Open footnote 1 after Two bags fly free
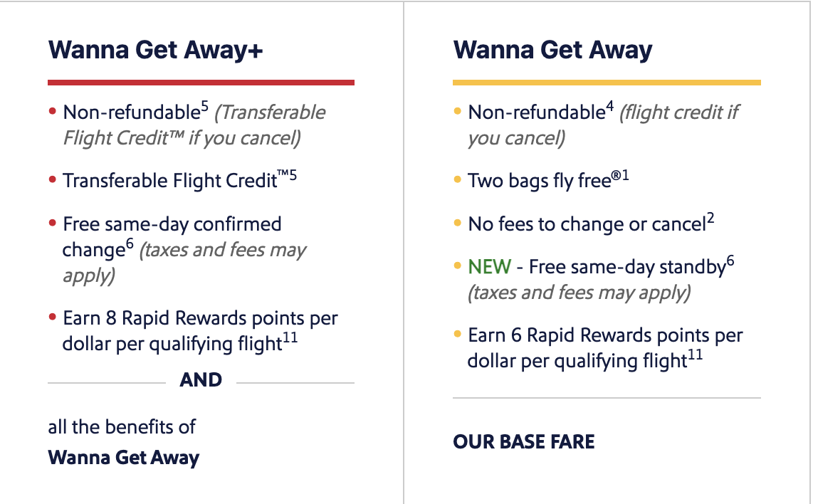This screenshot has height=504, width=813. 624,176
